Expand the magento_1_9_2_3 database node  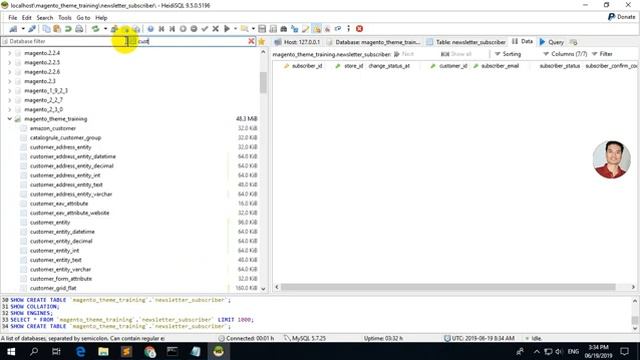[10, 91]
